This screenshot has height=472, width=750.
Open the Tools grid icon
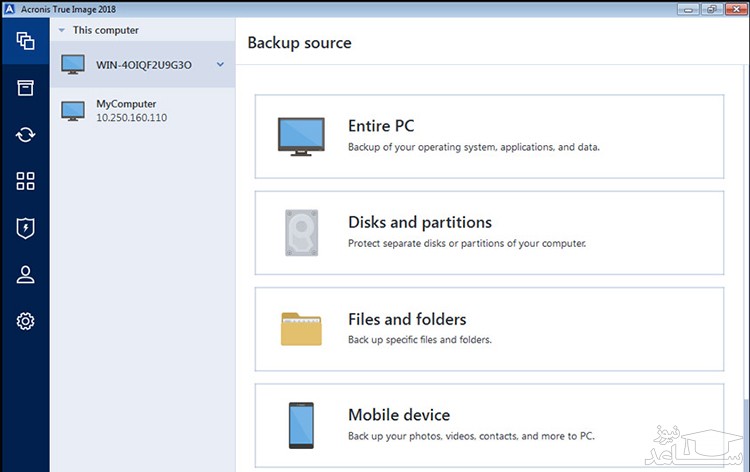[x=25, y=181]
